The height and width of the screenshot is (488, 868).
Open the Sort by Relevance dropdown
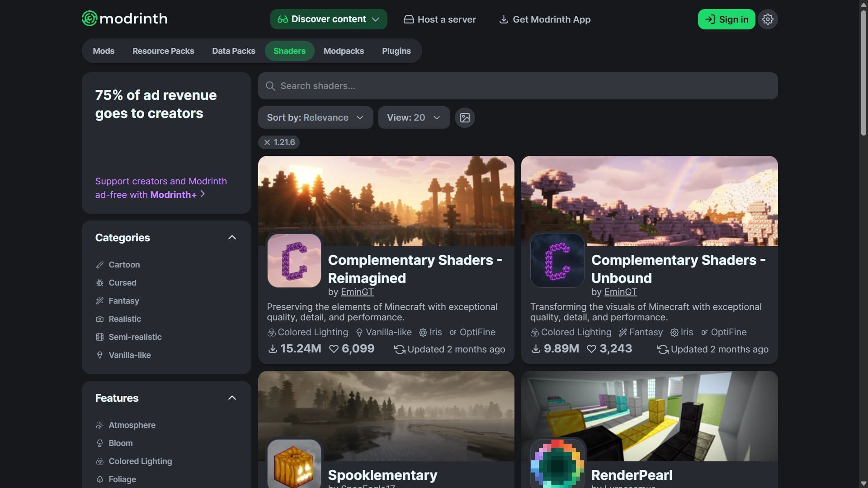pyautogui.click(x=315, y=118)
